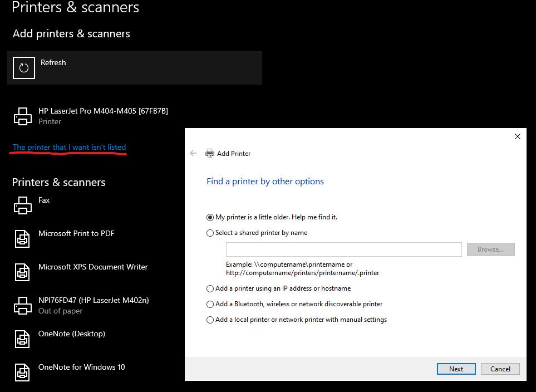Click the Microsoft Print to PDF icon
This screenshot has height=392, width=536.
pyautogui.click(x=22, y=239)
